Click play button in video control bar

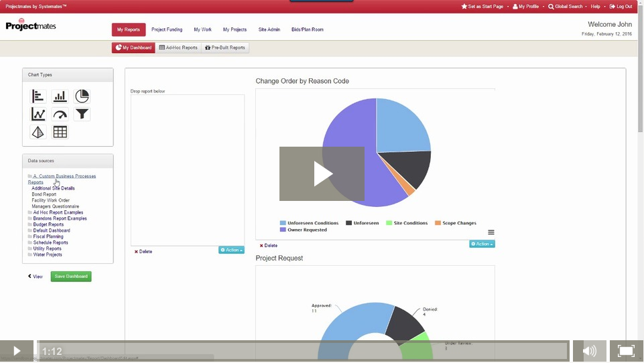coord(17,351)
